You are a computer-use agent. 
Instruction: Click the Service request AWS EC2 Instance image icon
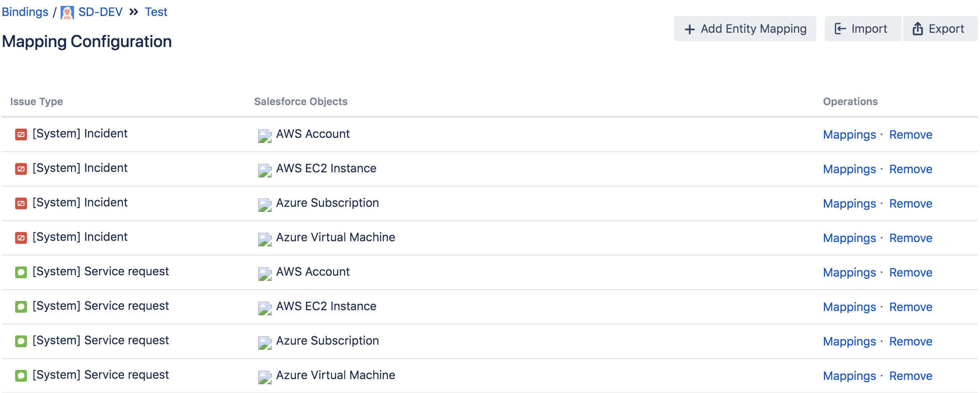click(x=265, y=309)
